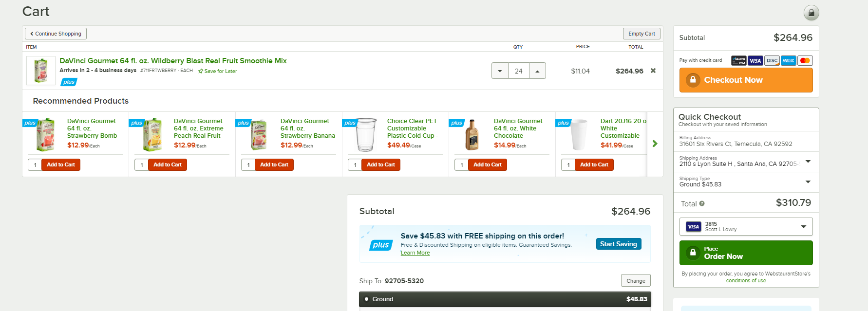The width and height of the screenshot is (868, 311).
Task: Edit quantity field for Choice Clear PET cup
Action: click(355, 165)
